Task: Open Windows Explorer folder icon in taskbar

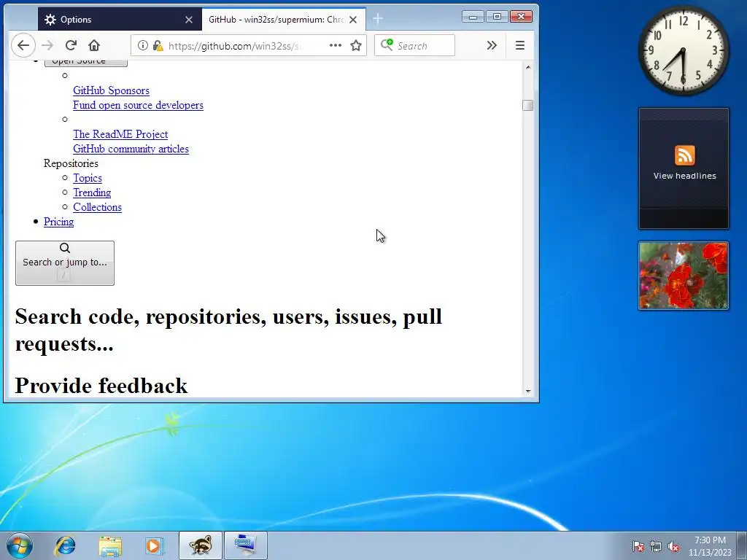Action: click(110, 545)
